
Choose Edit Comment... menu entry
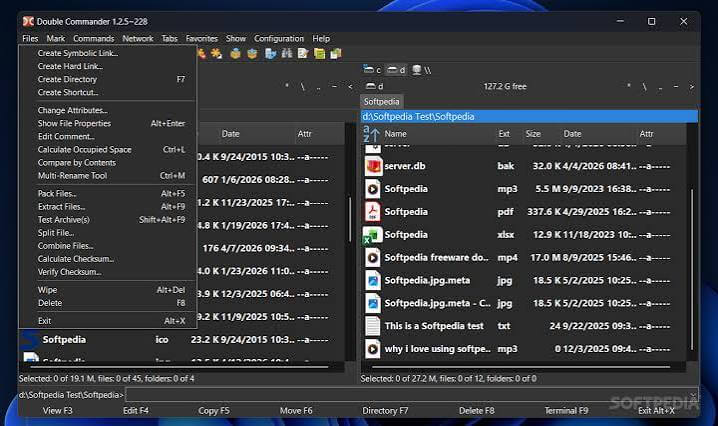tap(108, 137)
